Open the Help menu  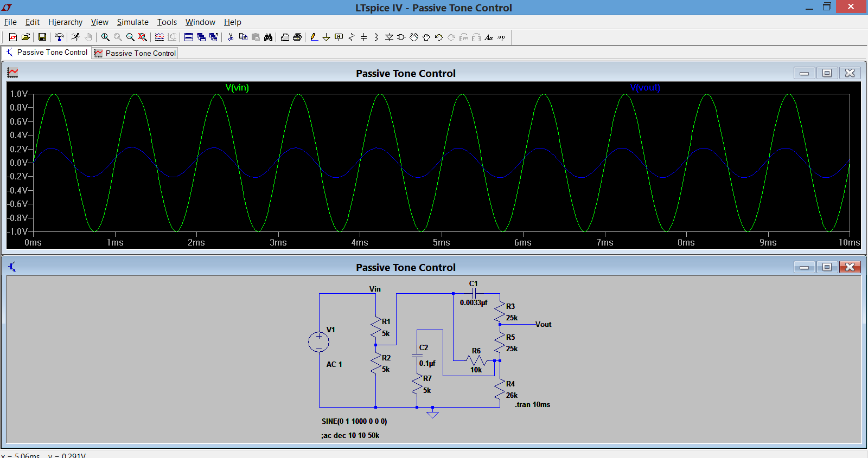pyautogui.click(x=232, y=22)
